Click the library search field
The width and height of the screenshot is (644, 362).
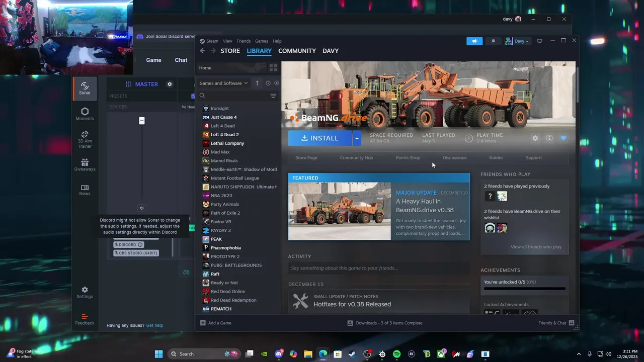point(234,96)
